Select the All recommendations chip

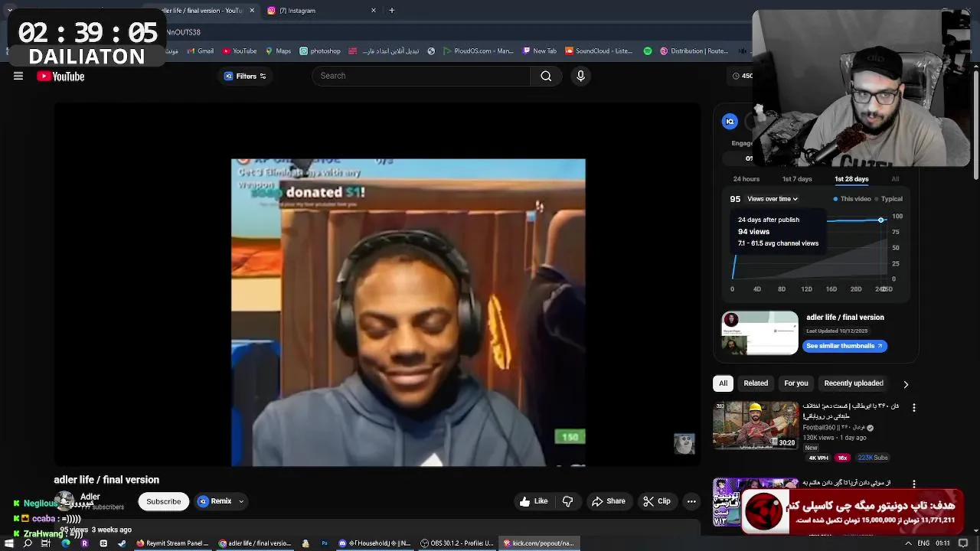coord(723,383)
